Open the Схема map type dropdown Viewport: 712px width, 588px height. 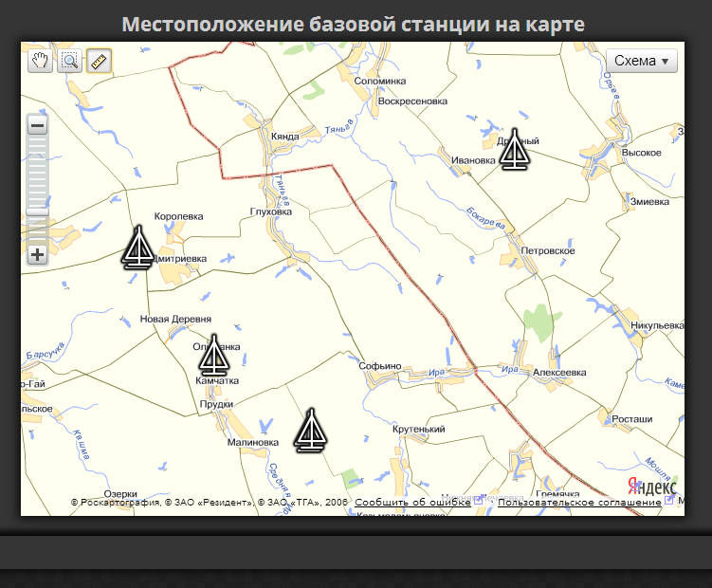coord(642,61)
